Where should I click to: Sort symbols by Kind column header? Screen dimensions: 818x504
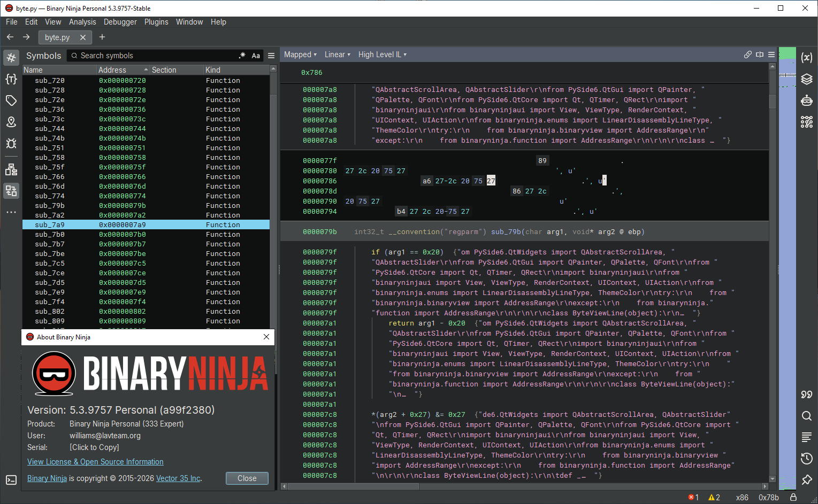tap(236, 70)
